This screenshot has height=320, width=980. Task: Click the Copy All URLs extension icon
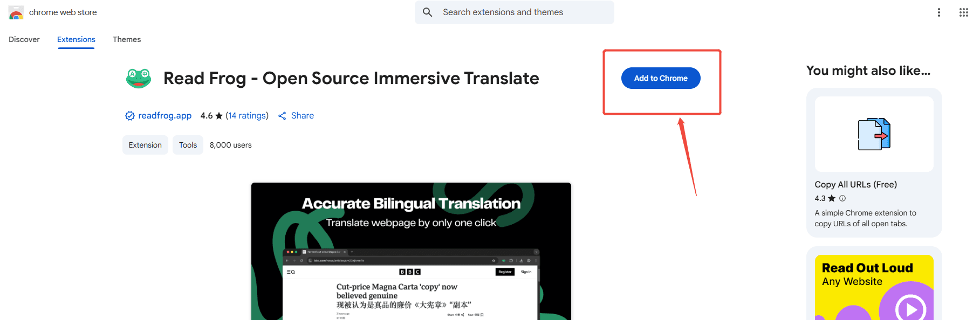(x=874, y=134)
